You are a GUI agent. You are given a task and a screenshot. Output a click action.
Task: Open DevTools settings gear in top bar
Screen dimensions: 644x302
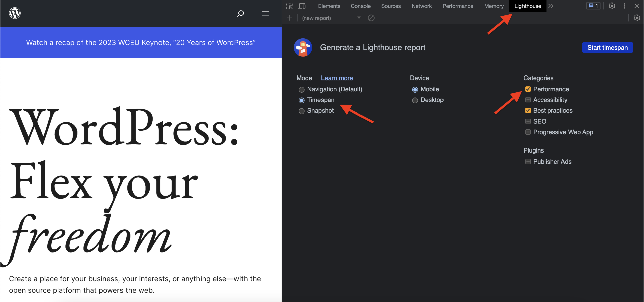612,6
